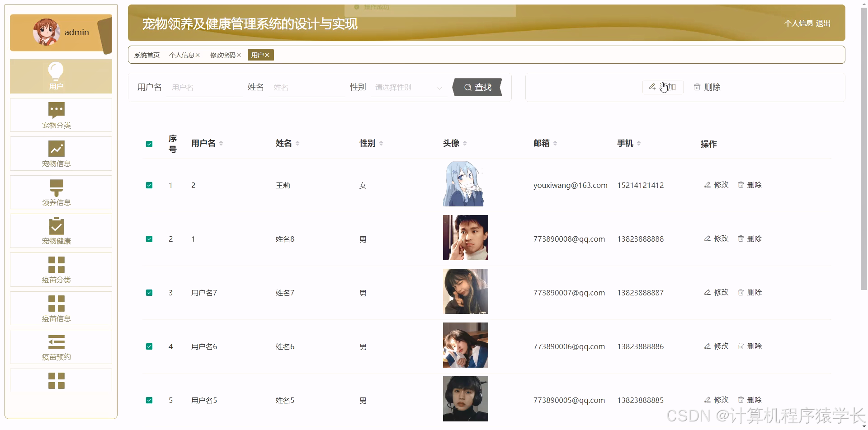
Task: Click email 773890006@qq.com cell
Action: [569, 346]
